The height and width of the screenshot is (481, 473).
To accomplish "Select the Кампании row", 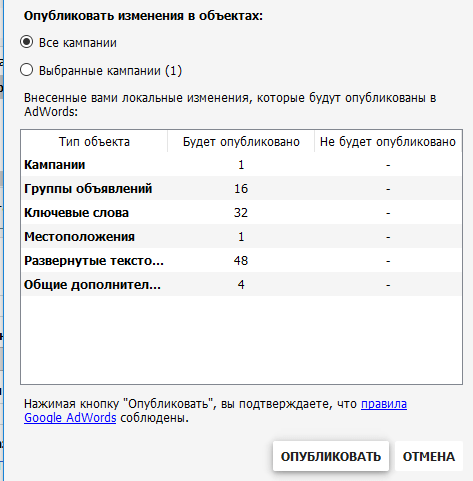I will (241, 165).
